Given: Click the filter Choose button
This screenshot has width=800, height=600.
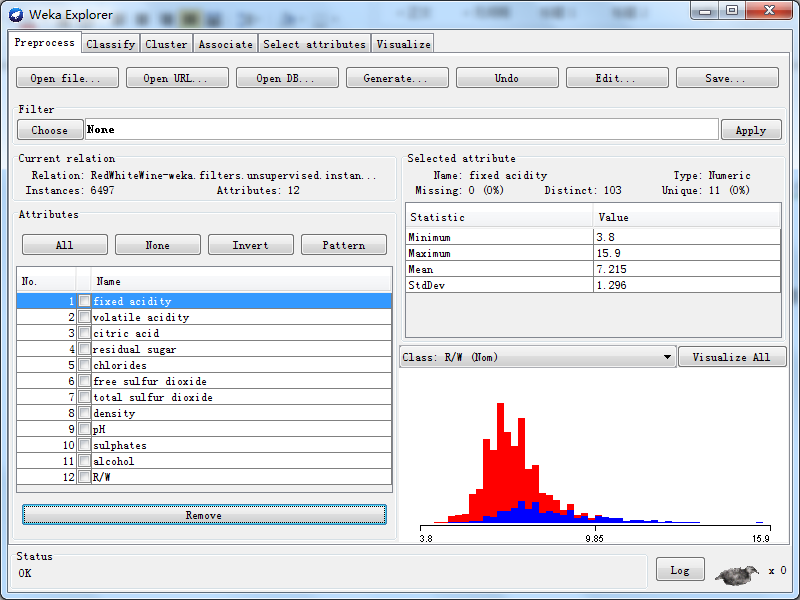Looking at the screenshot, I should pos(50,130).
